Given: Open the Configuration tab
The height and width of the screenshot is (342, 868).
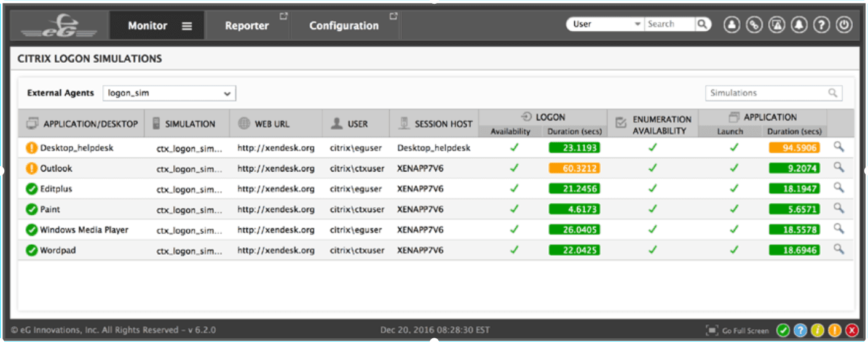Looking at the screenshot, I should pos(344,26).
